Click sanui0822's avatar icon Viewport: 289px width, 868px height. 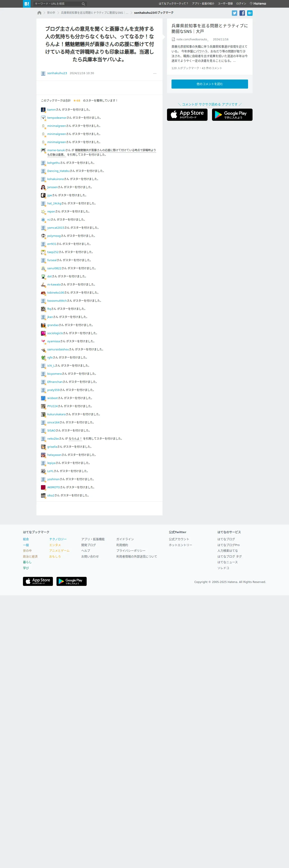pos(43,268)
